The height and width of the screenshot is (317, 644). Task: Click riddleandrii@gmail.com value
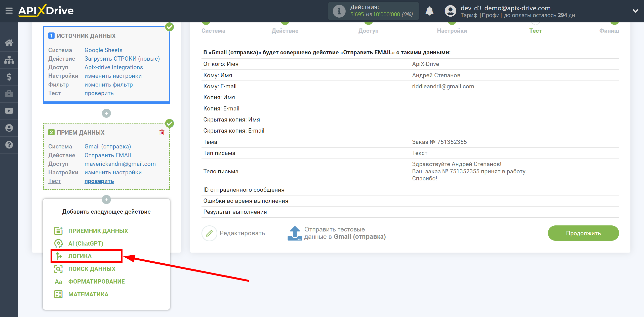pos(443,86)
